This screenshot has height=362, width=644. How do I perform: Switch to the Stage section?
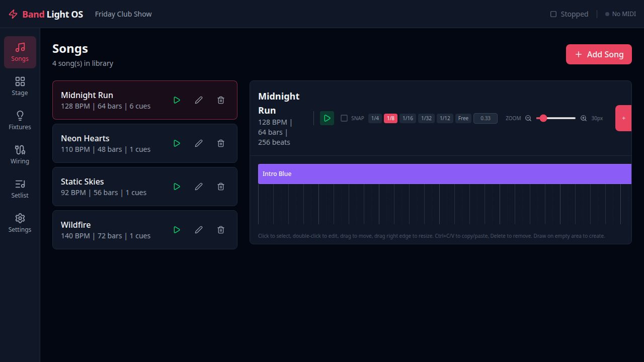(20, 86)
